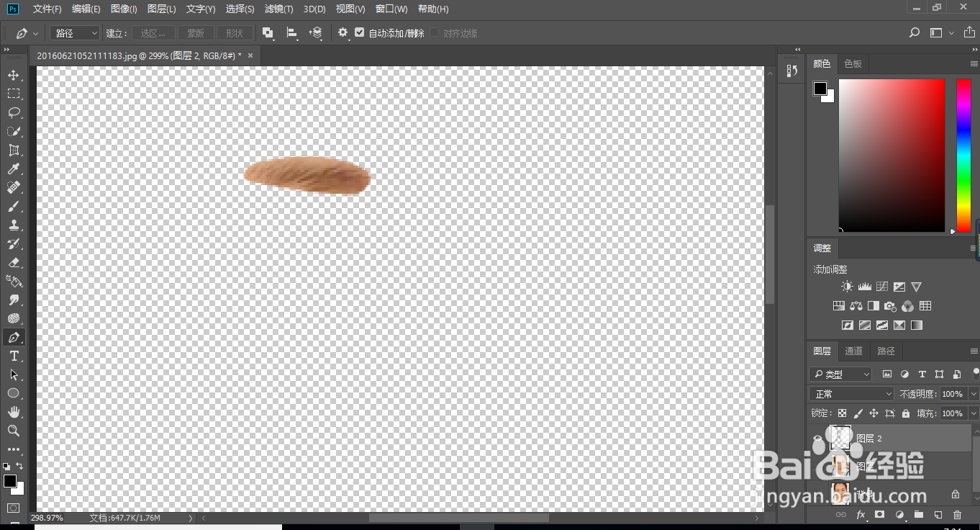Open the layer styles fx menu
This screenshot has height=530, width=980.
pyautogui.click(x=861, y=515)
